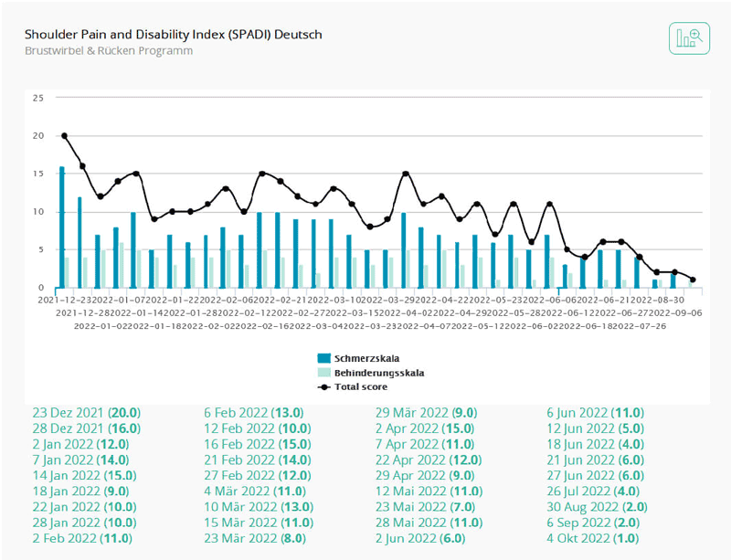Click the first total score point at 20

64,136
